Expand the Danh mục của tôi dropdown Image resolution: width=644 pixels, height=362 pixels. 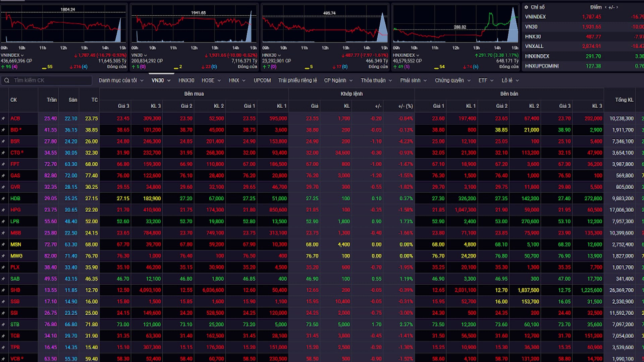(121, 80)
